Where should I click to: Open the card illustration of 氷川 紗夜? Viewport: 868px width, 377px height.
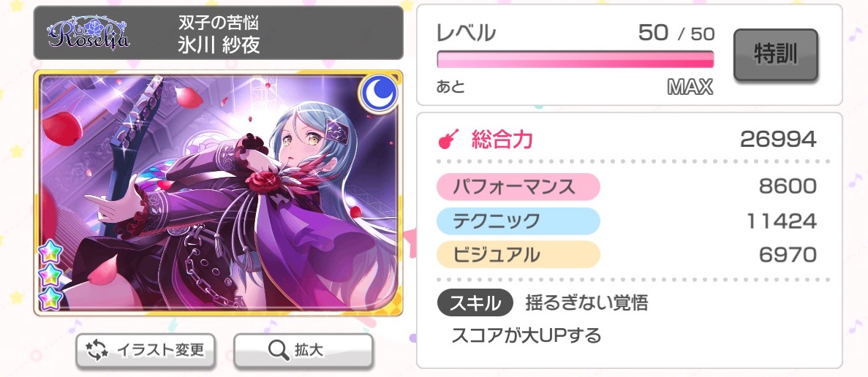click(218, 193)
